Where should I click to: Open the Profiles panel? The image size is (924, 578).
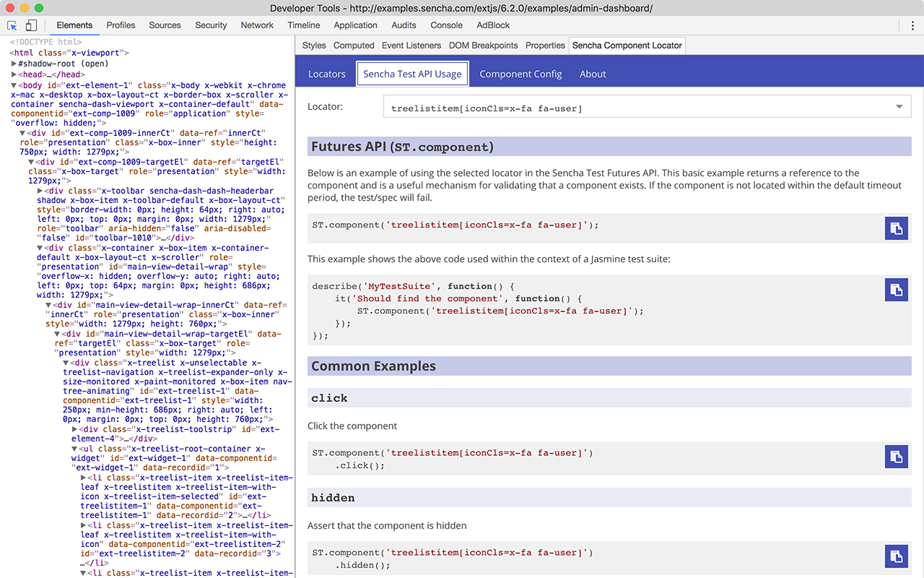click(121, 25)
